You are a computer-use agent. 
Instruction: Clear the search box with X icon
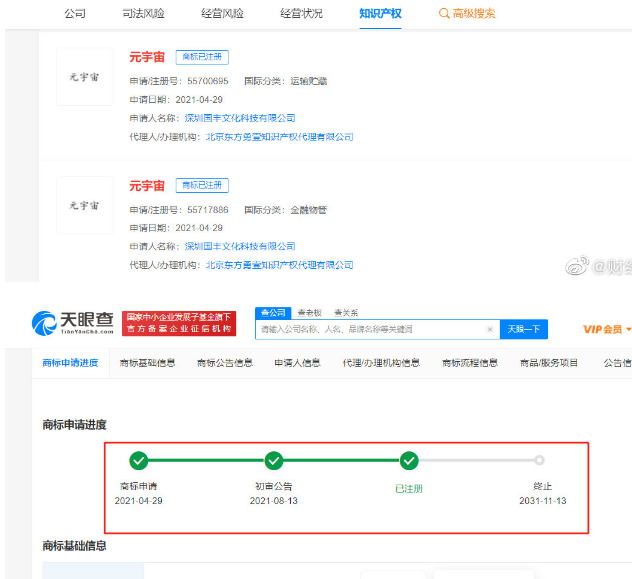(x=490, y=329)
